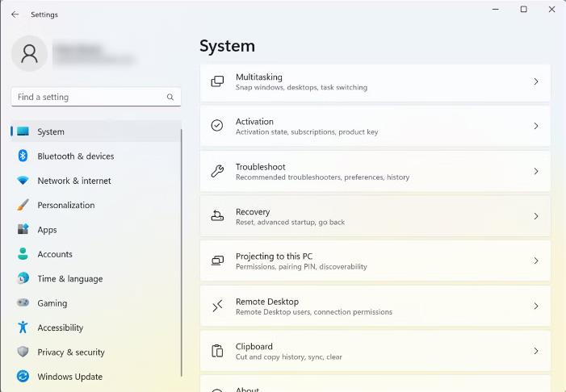Click the Multitasking windows icon
566x392 pixels.
(217, 81)
